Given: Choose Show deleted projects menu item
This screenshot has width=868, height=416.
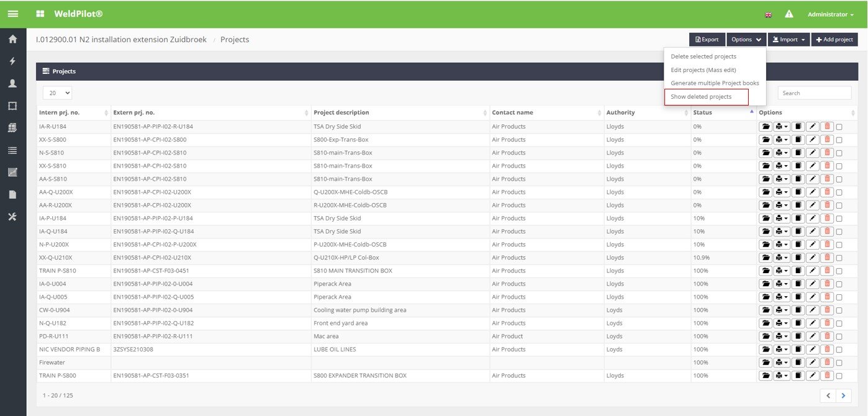Looking at the screenshot, I should click(701, 97).
